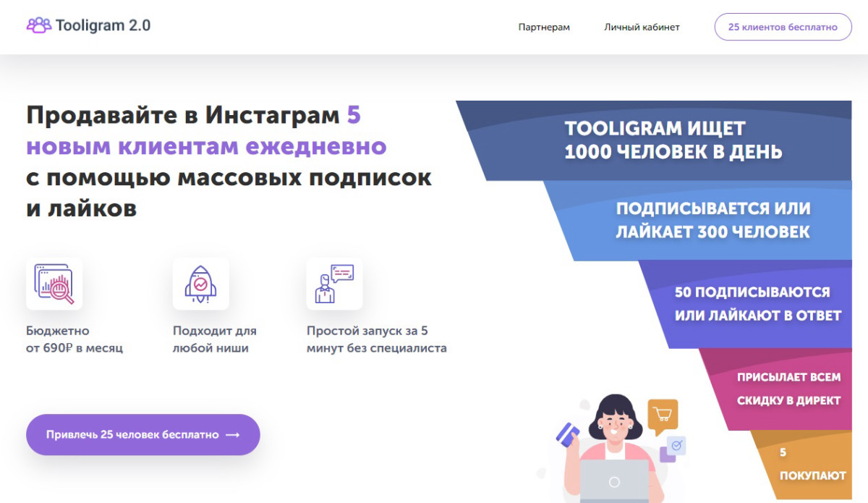The height and width of the screenshot is (503, 868).
Task: Click the arrow on the purple Привлечь button
Action: (x=232, y=435)
